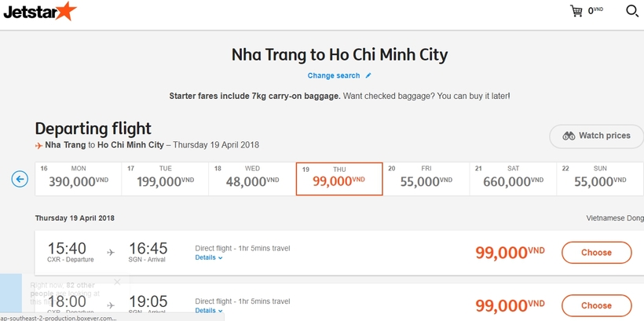Select Tuesday 17 fare 199,000 VND

click(x=165, y=179)
